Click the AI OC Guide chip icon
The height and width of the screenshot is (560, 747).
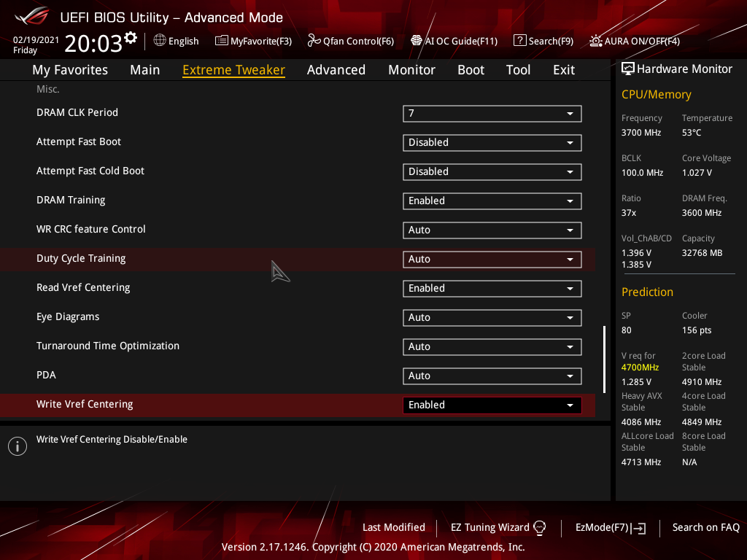click(x=417, y=41)
